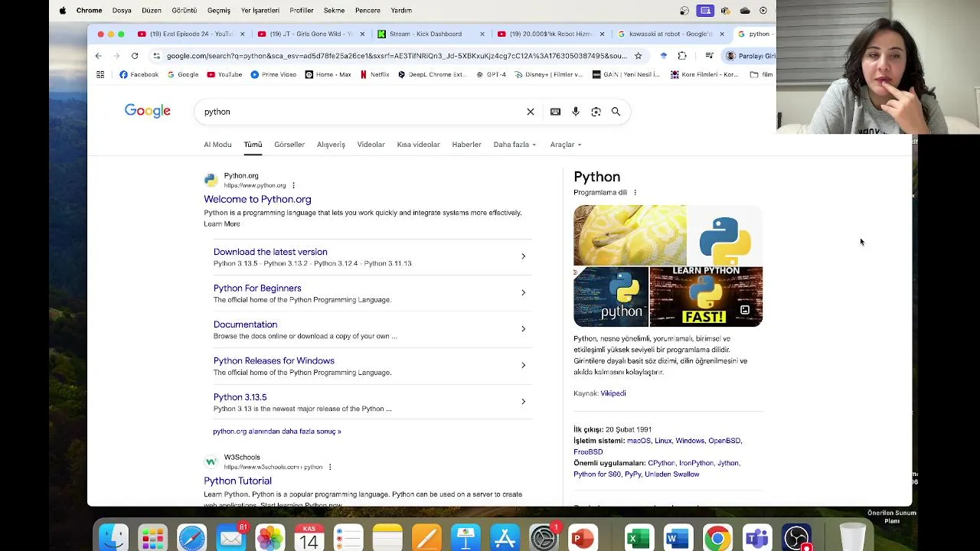Search by image with the Lens icon
Image resolution: width=980 pixels, height=551 pixels.
tap(596, 112)
